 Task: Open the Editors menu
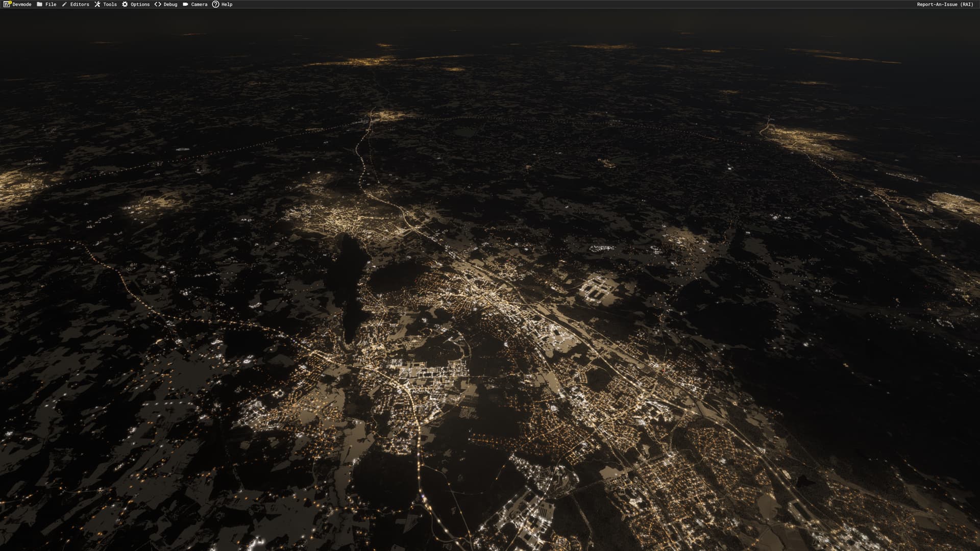click(x=80, y=4)
